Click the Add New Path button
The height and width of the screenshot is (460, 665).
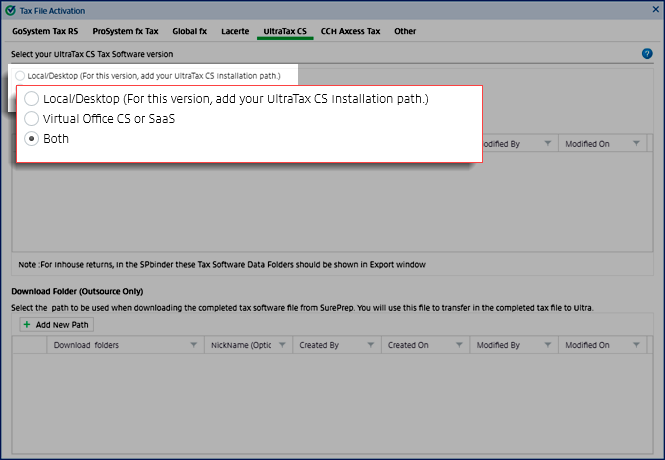pyautogui.click(x=56, y=325)
